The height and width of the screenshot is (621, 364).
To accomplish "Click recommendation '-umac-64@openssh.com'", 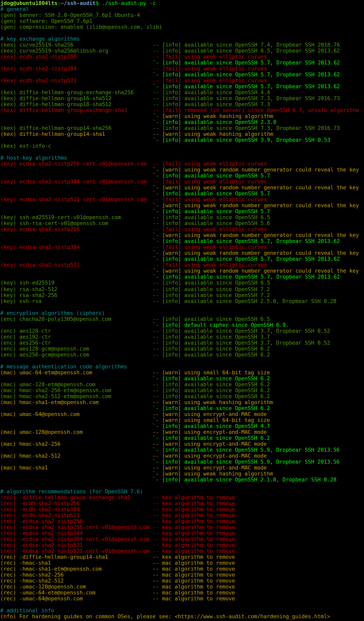I will [51, 599].
